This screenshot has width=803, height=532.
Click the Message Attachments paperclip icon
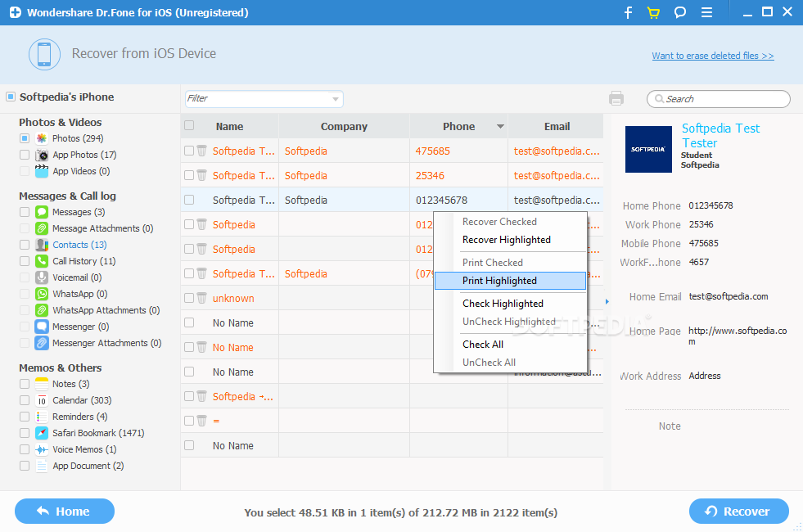42,228
